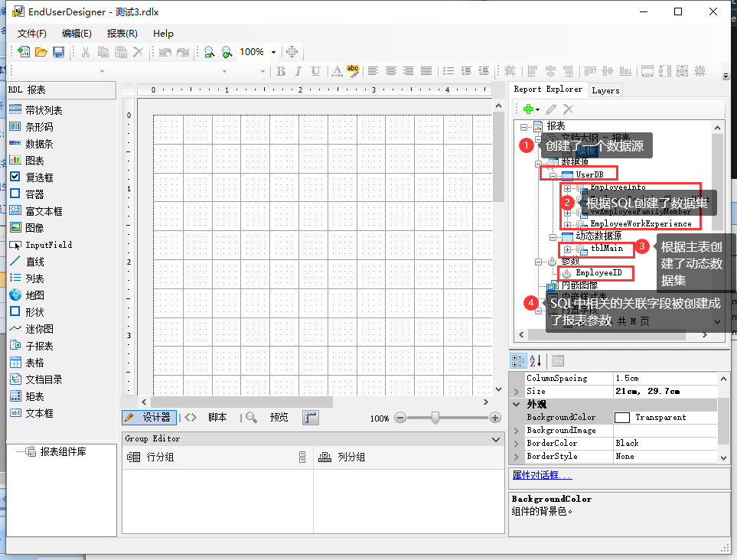This screenshot has height=560, width=737.
Task: Add item with green plus in Report Explorer
Action: [x=528, y=109]
